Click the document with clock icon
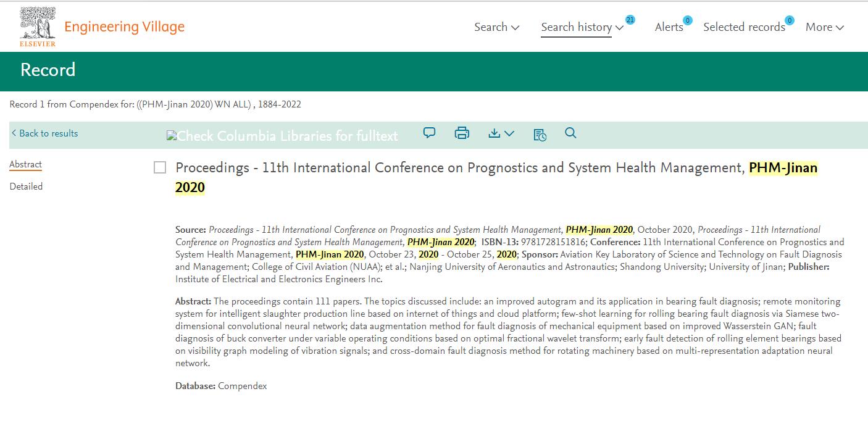This screenshot has width=868, height=423. (540, 134)
